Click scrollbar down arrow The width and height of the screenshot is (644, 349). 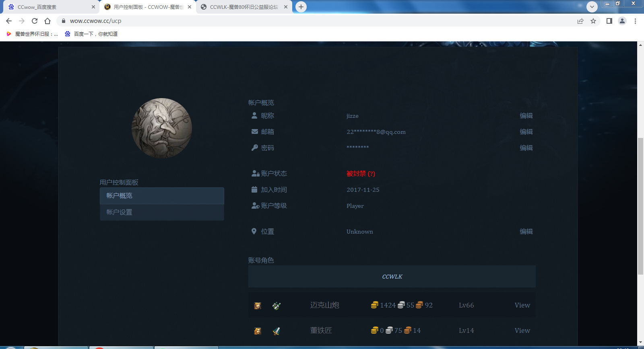pyautogui.click(x=640, y=343)
